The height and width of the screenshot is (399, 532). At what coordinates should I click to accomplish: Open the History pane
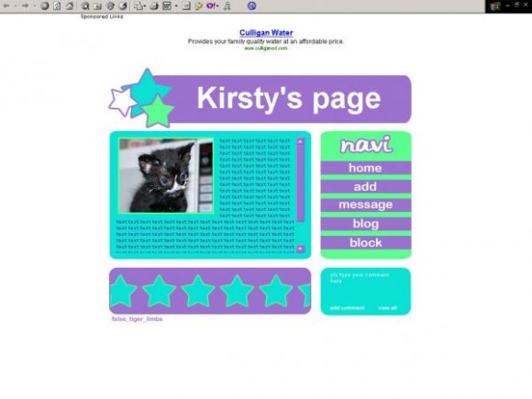pos(123,6)
